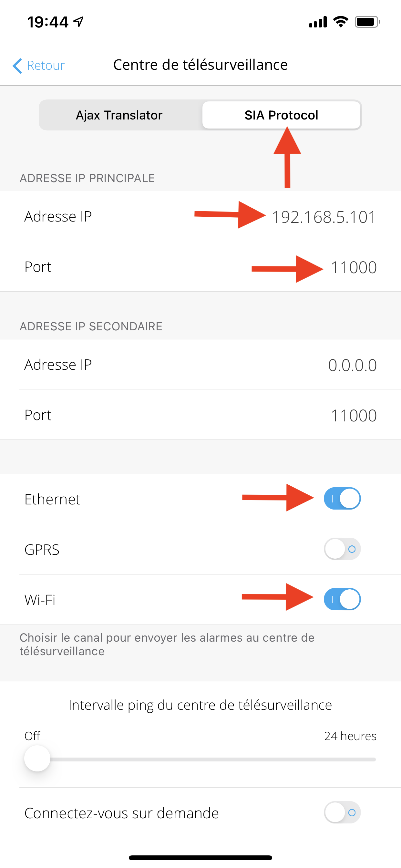
Task: Tap the back chevron arrow icon
Action: pyautogui.click(x=18, y=65)
